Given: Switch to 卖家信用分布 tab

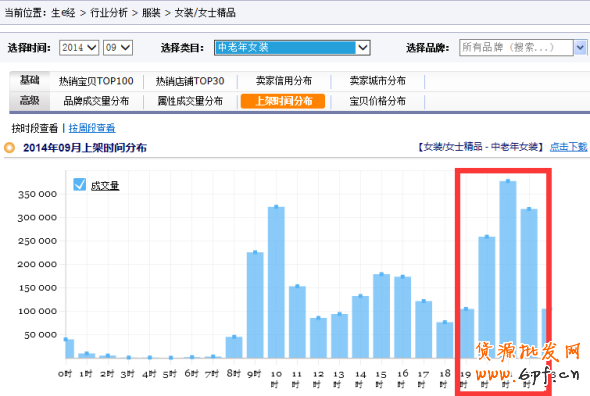Looking at the screenshot, I should [284, 81].
